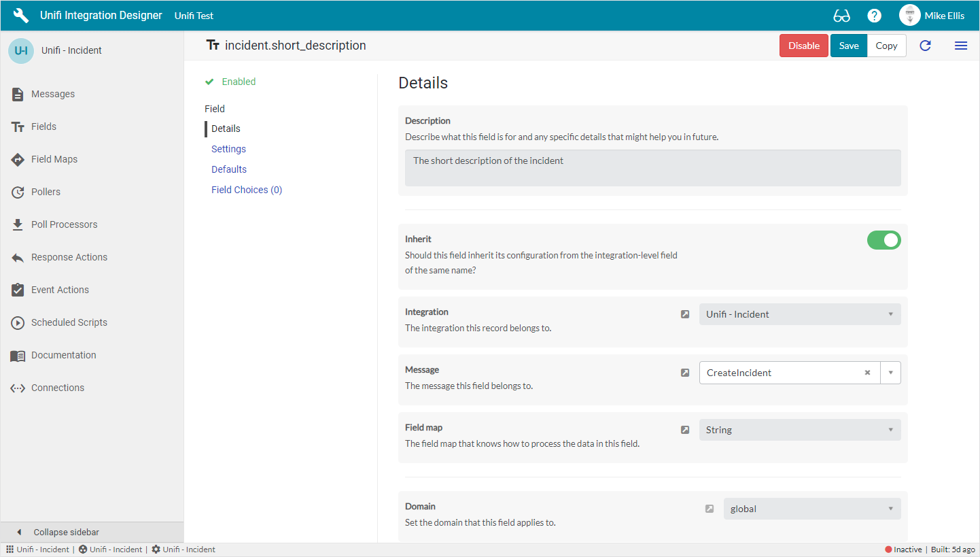Click the Copy button
This screenshot has width=980, height=557.
pyautogui.click(x=886, y=46)
